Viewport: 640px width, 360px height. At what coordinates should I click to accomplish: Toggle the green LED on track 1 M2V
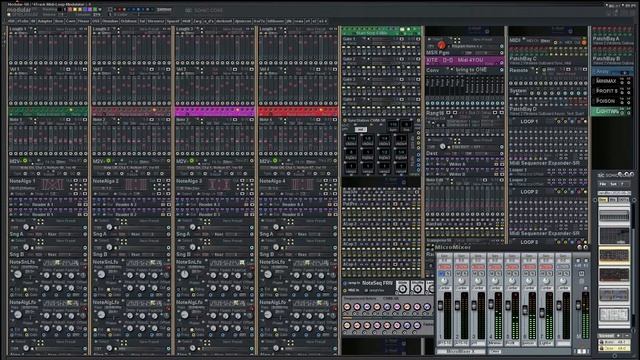(x=25, y=161)
